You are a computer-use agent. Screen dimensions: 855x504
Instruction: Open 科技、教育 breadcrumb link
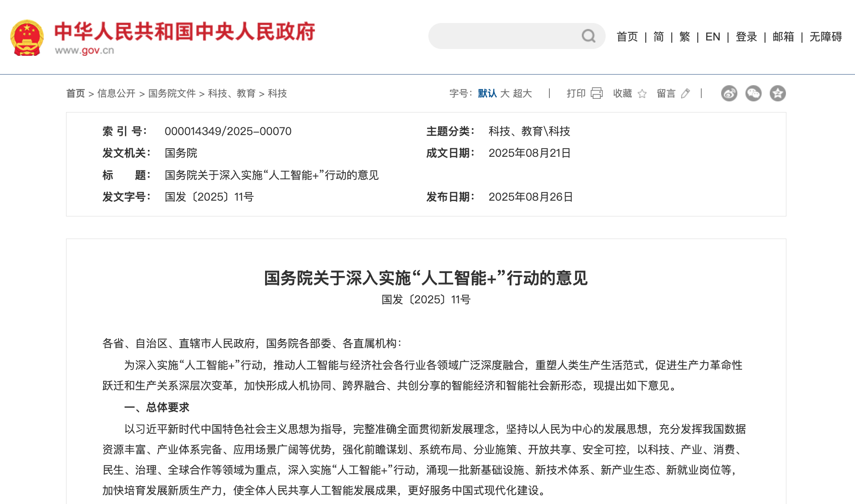[232, 93]
